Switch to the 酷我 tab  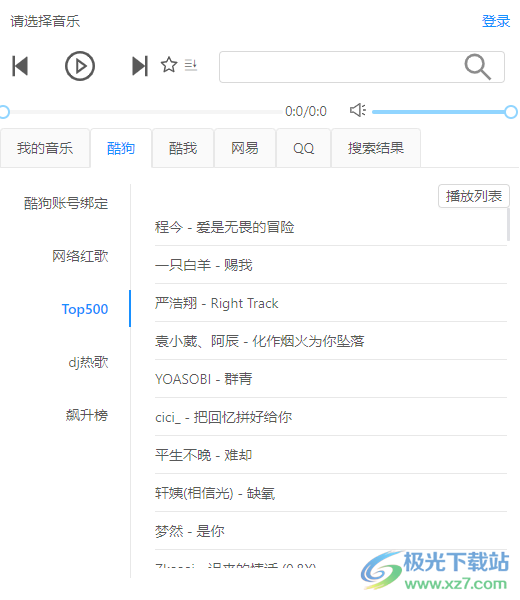pos(183,148)
